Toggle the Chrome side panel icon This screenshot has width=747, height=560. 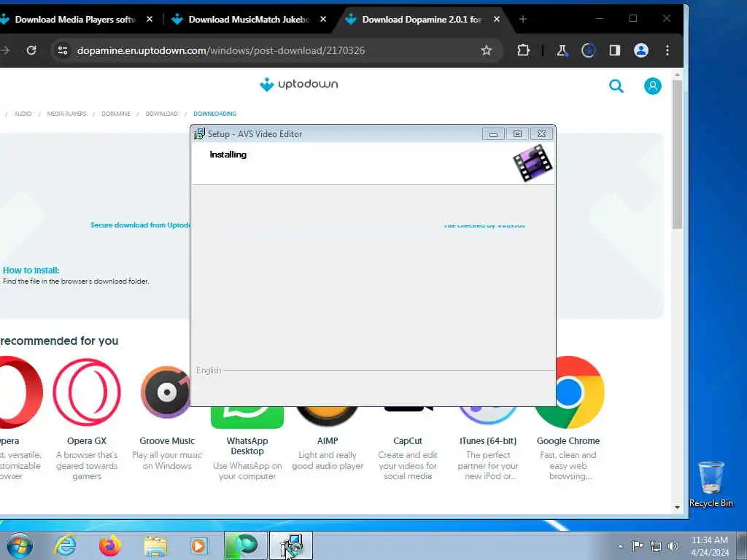(x=614, y=50)
